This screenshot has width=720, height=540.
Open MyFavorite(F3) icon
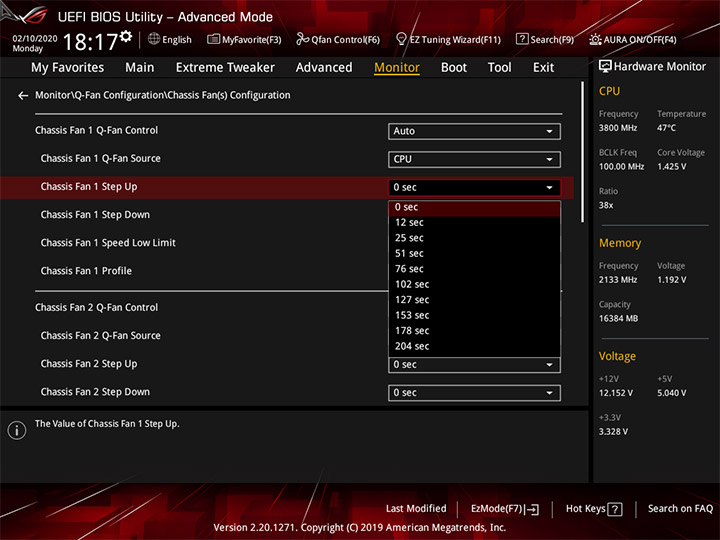pos(213,39)
